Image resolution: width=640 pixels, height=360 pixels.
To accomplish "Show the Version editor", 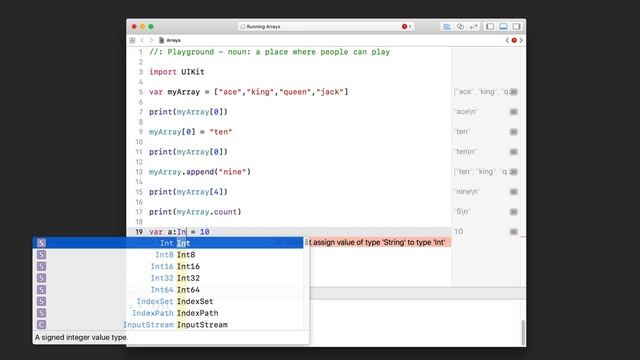I will [x=473, y=27].
